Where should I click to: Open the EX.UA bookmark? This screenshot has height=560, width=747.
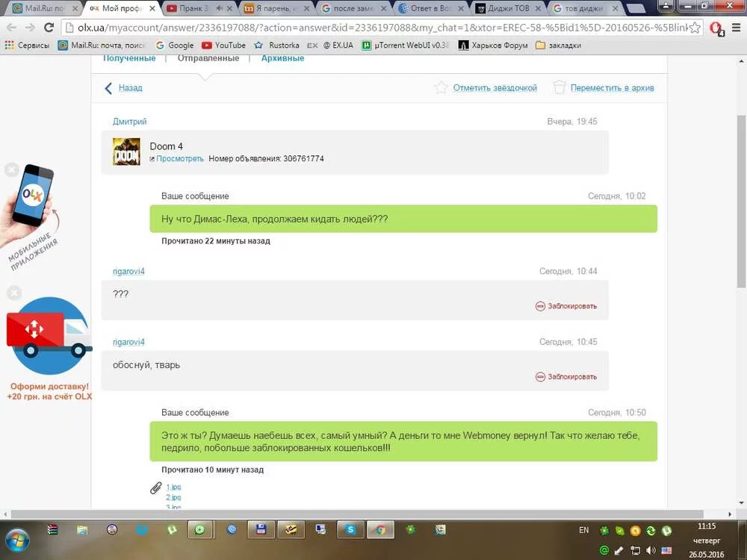pos(330,46)
